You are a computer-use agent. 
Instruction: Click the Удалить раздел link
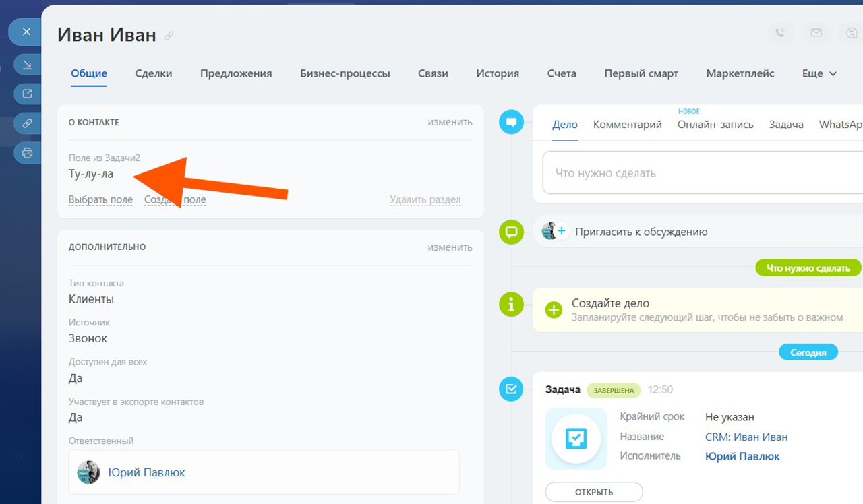[x=425, y=199]
